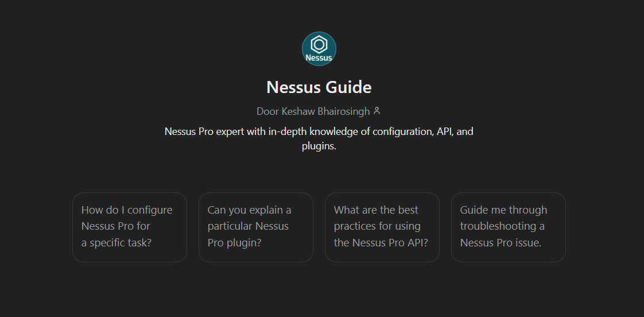
Task: Click "a specific task?" text in first card
Action: click(x=117, y=242)
